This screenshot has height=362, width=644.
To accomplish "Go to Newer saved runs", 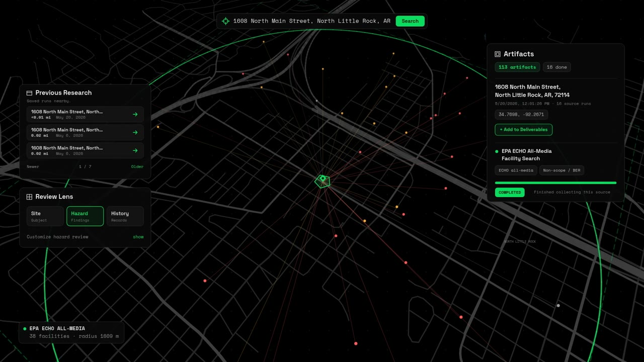I will coord(33,166).
